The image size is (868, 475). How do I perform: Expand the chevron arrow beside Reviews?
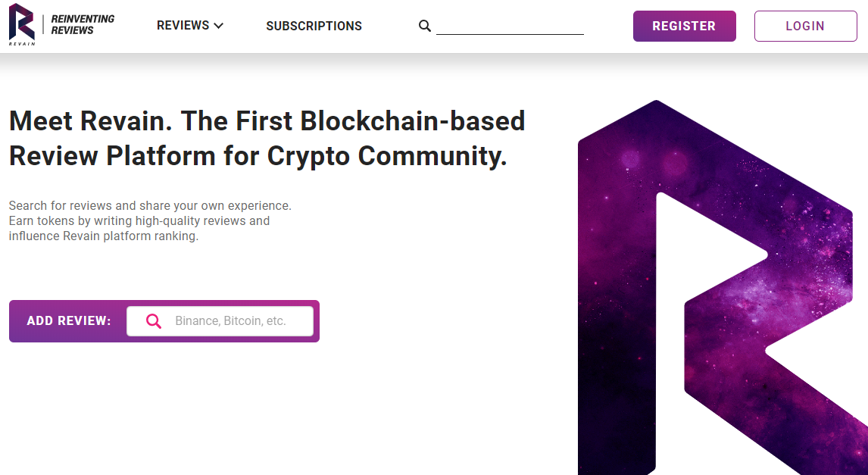[219, 26]
